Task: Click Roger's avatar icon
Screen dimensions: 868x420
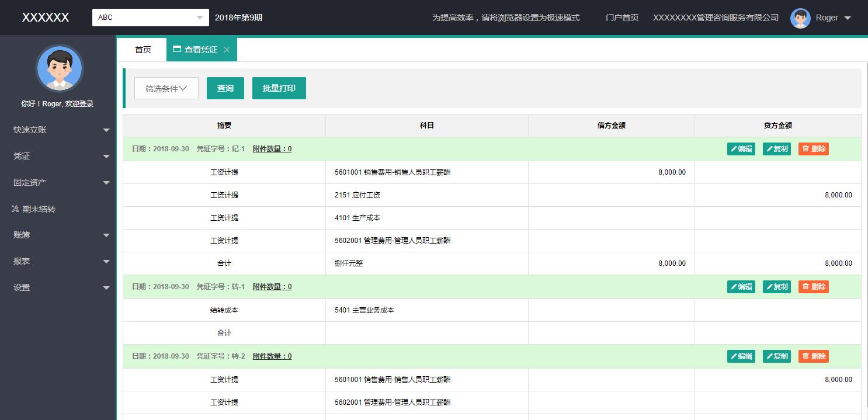Action: click(x=800, y=18)
